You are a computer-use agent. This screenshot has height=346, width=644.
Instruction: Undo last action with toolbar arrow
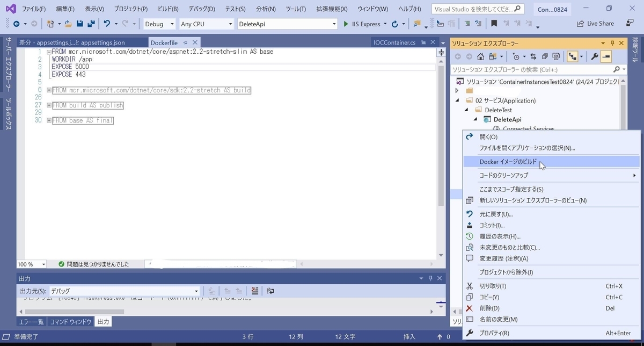[107, 24]
